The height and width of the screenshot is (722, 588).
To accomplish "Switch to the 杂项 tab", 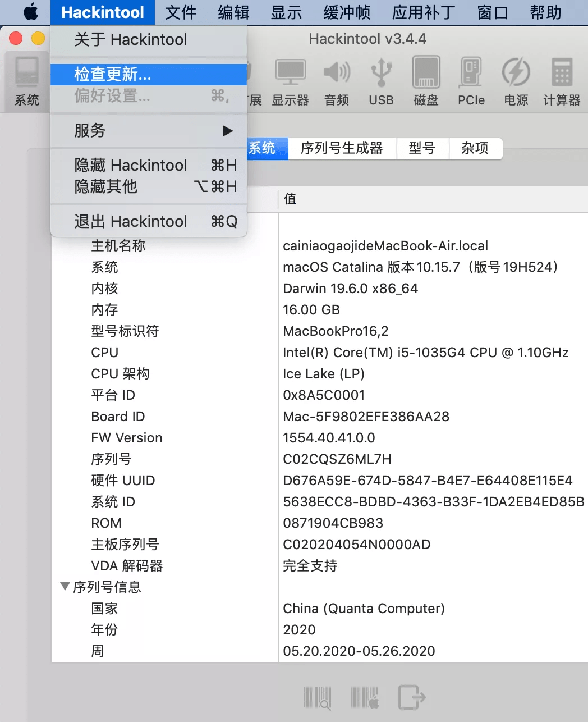I will coord(475,148).
